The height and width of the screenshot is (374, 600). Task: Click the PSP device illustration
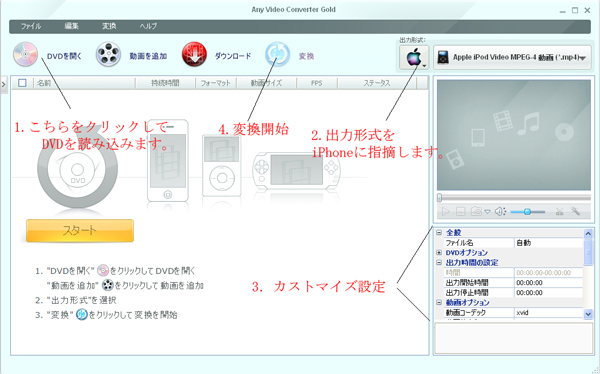(296, 170)
